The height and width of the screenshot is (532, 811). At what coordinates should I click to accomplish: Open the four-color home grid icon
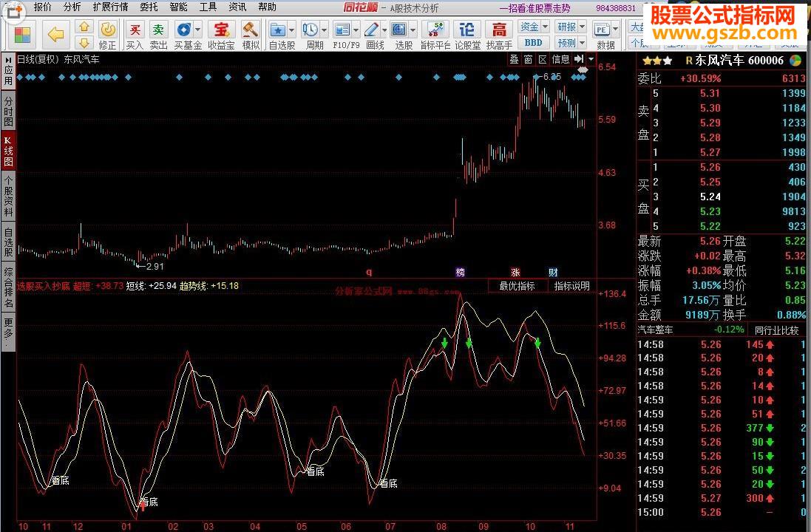tap(22, 35)
